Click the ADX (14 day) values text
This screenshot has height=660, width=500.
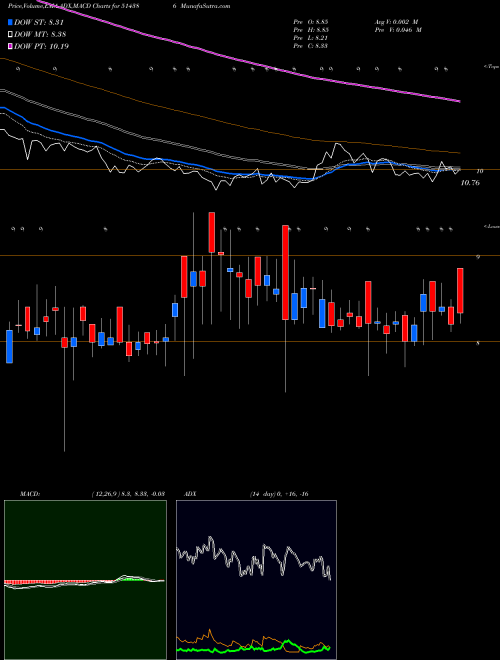click(279, 494)
